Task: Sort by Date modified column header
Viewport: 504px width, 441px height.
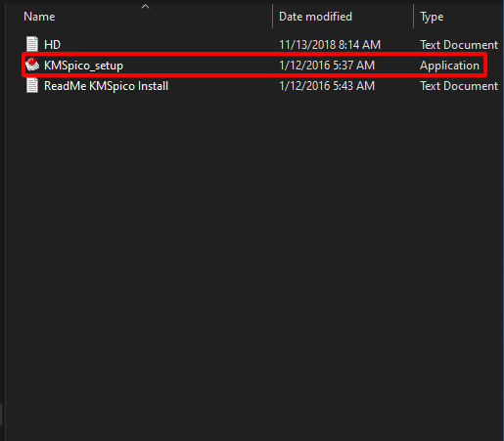Action: tap(315, 17)
